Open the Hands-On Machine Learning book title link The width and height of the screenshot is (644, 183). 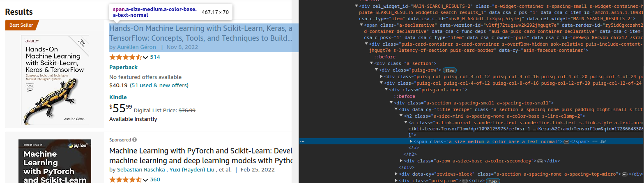click(x=201, y=33)
